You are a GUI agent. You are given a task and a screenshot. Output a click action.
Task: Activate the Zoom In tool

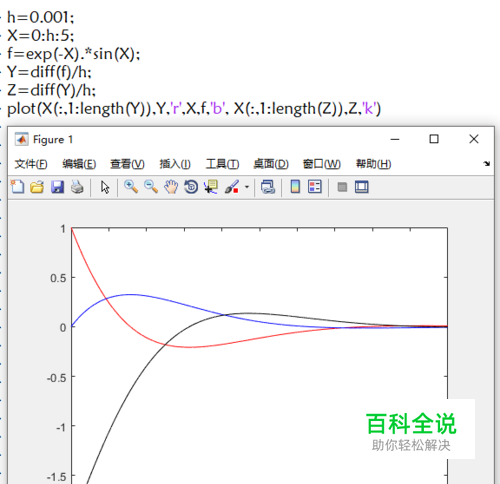[131, 187]
